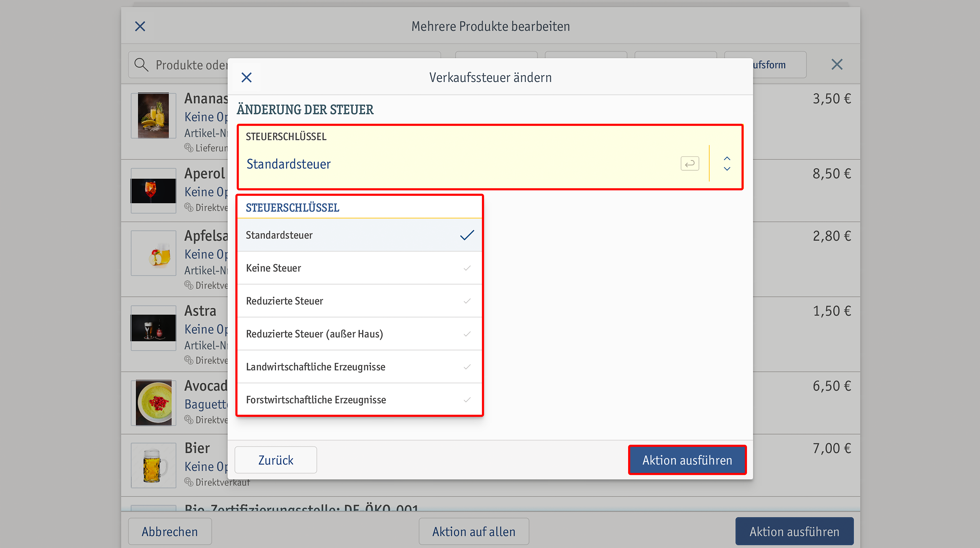The image size is (980, 548).
Task: Select the Apfelsaft product thumbnail
Action: coord(153,253)
